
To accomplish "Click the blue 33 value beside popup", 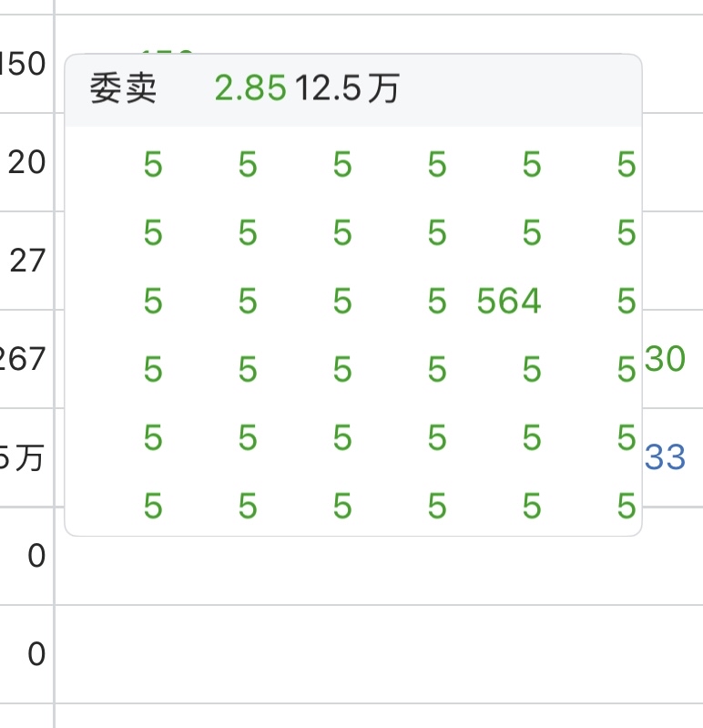I will (x=665, y=456).
